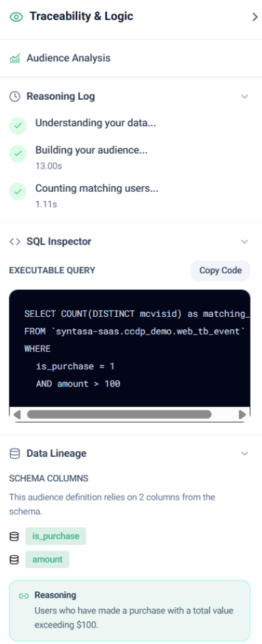Viewport: 262px width, 644px height.
Task: Click the checkmark next to Understanding your data
Action: coord(18,126)
